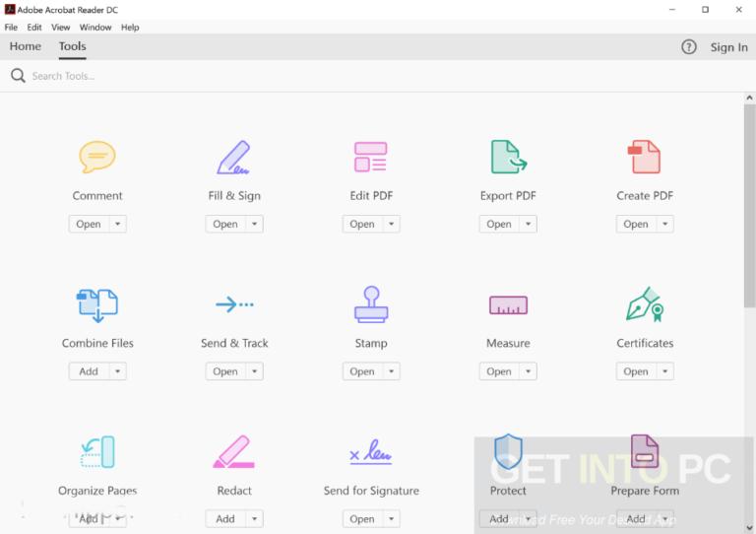The image size is (756, 534).
Task: Click the Create PDF icon
Action: click(644, 157)
